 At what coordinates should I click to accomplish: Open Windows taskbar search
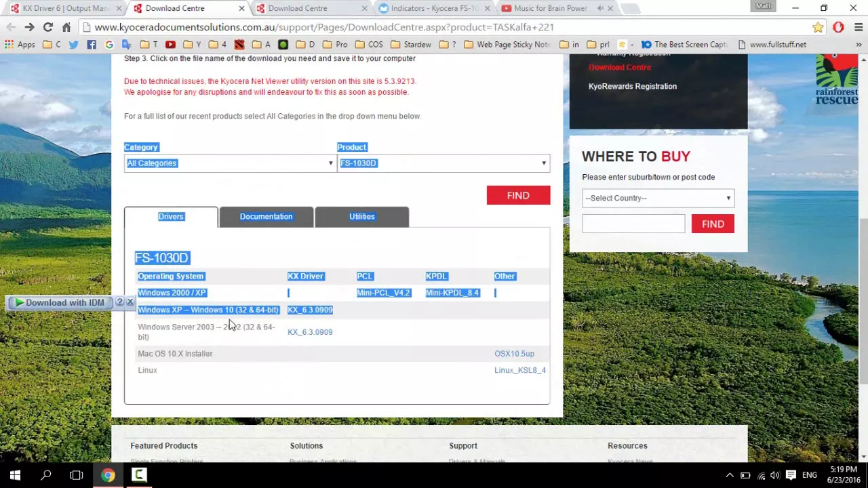(x=46, y=475)
